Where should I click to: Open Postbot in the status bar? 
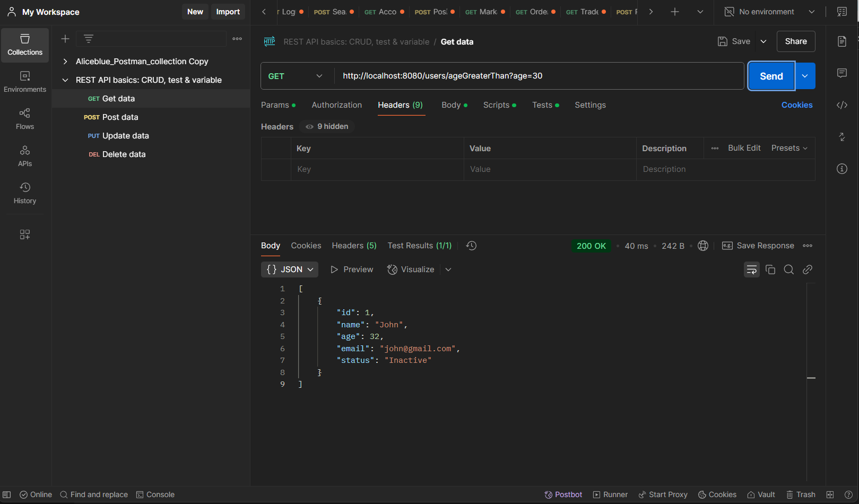pos(563,494)
